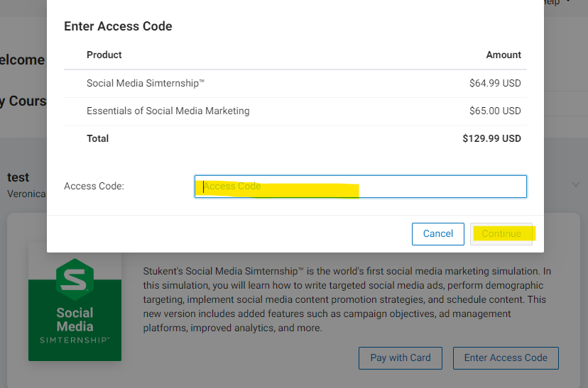The image size is (588, 388).
Task: Click the Product column header
Action: tap(104, 55)
